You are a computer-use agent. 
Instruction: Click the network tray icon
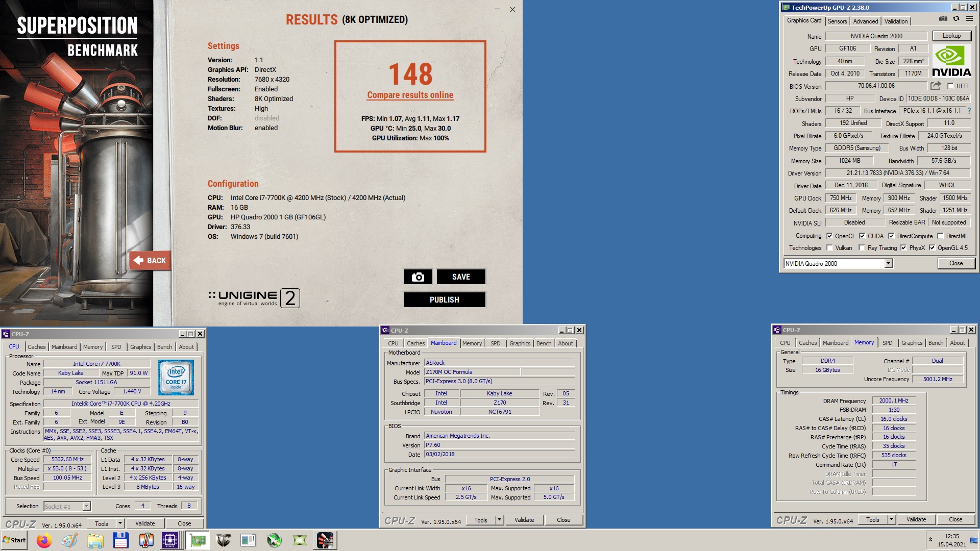(x=973, y=540)
